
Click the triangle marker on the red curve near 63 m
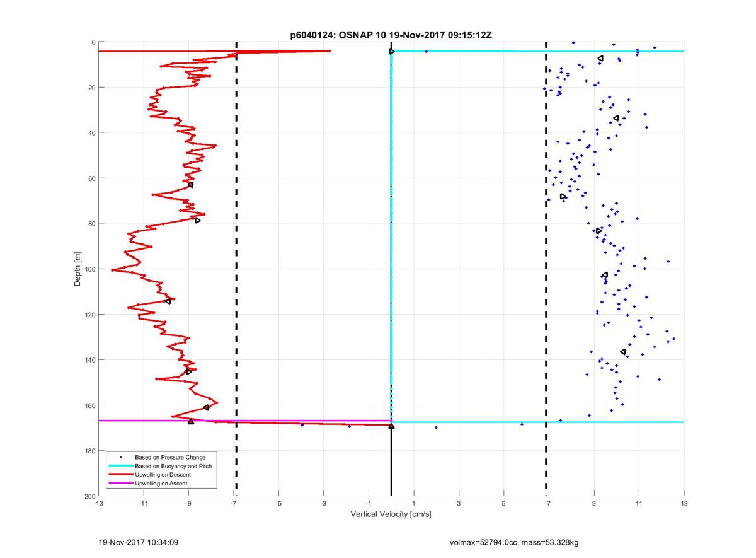[x=190, y=185]
